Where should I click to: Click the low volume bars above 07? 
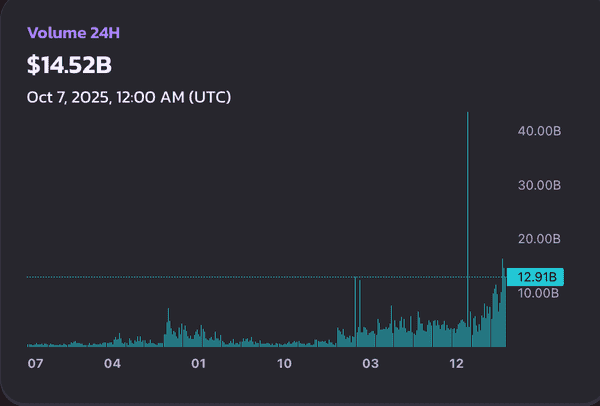40,344
